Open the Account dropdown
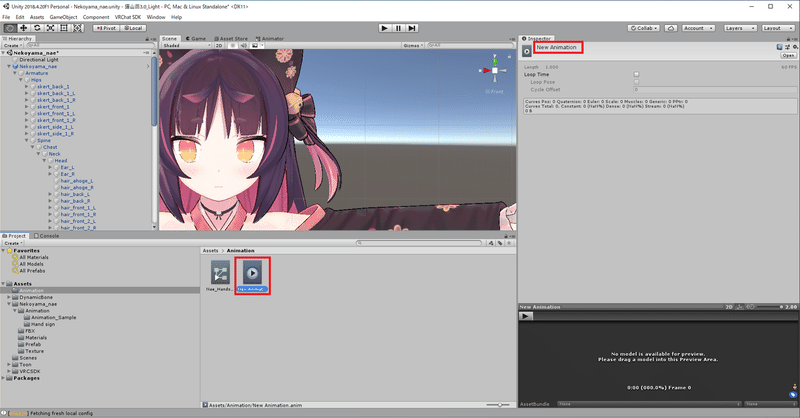800x418 pixels. click(698, 28)
